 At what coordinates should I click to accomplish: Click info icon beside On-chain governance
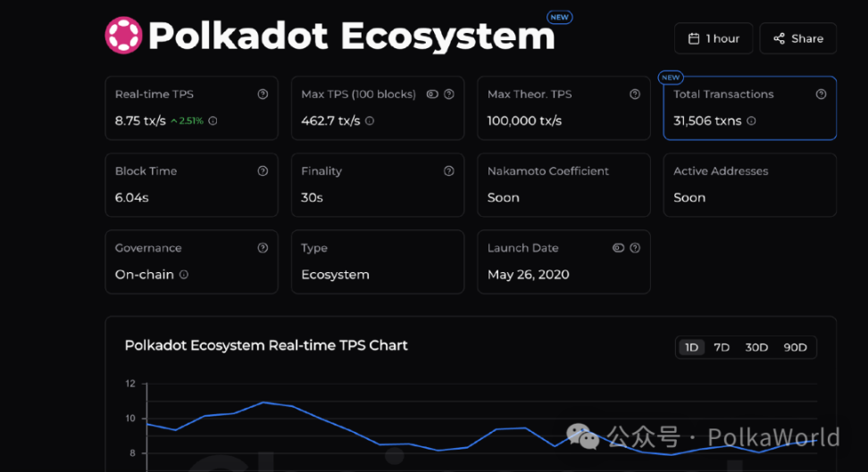184,275
